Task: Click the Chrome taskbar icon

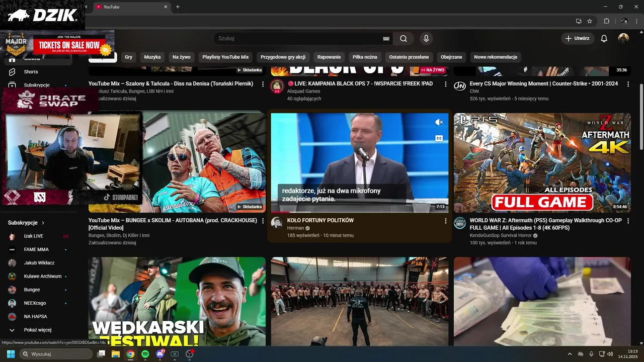Action: [130, 354]
